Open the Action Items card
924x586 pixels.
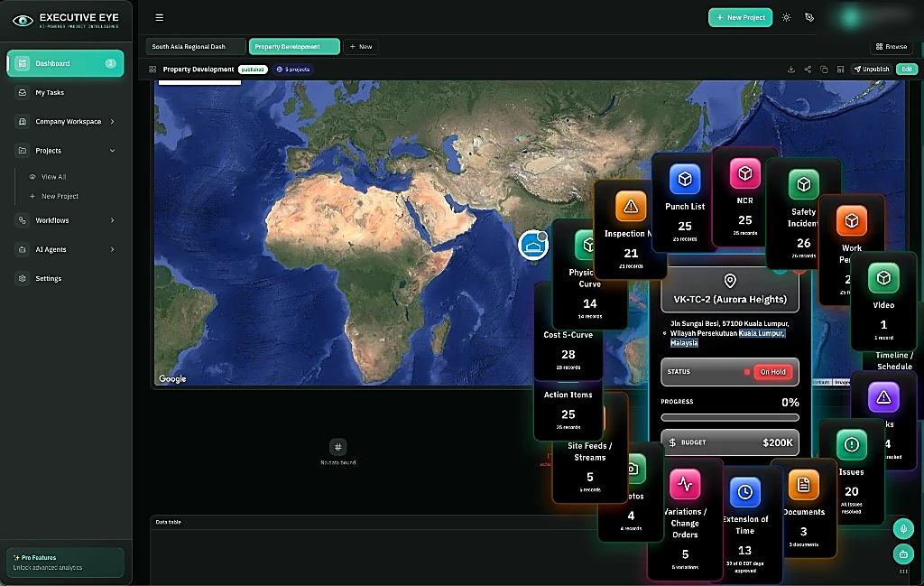point(568,410)
